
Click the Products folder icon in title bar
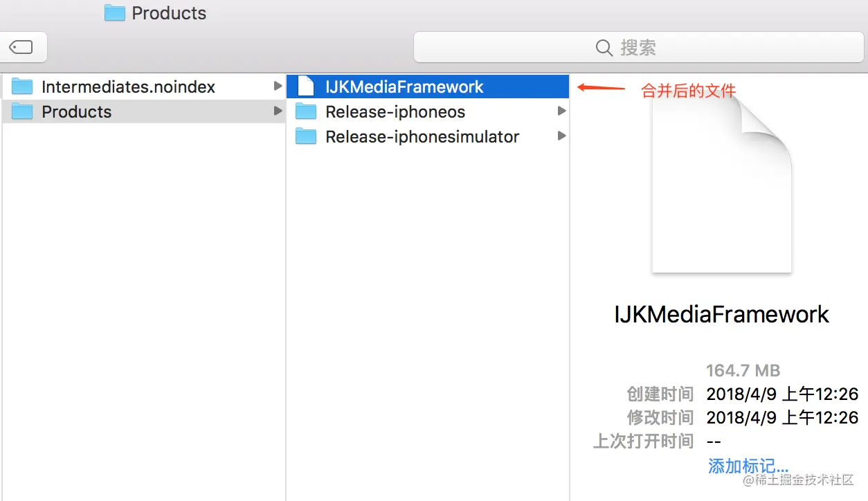pyautogui.click(x=115, y=12)
